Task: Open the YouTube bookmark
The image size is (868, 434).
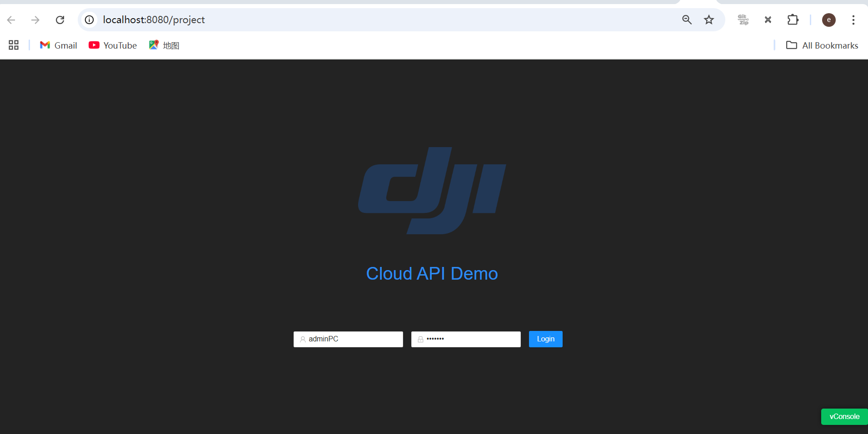Action: 113,45
